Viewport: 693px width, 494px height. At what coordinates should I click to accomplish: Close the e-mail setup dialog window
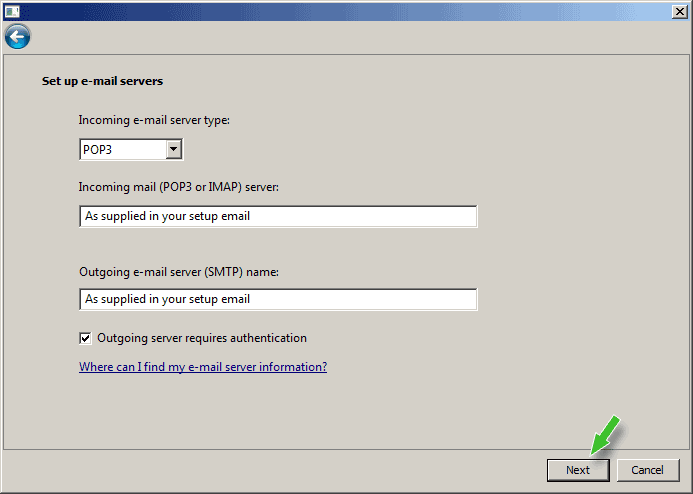[x=677, y=10]
